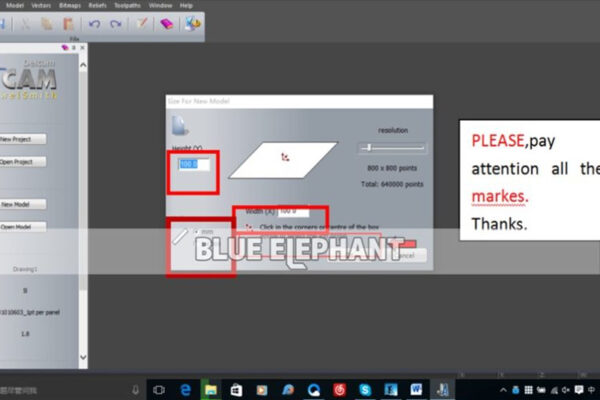Click the network icon in system tray
Image resolution: width=600 pixels, height=400 pixels.
[554, 390]
